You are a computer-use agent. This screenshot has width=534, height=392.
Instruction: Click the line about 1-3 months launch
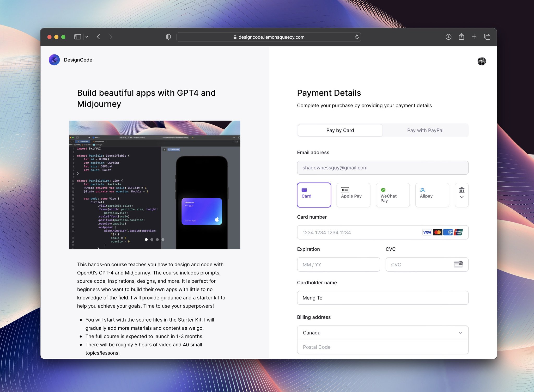coord(144,336)
